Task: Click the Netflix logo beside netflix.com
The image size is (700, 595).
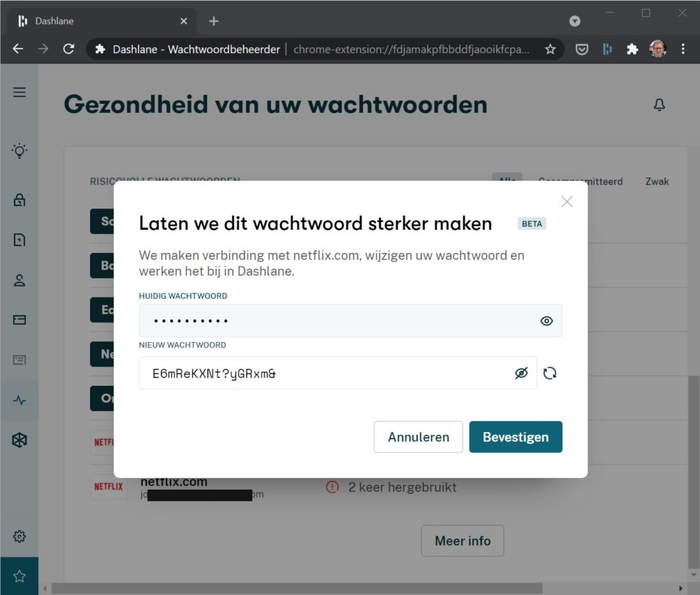Action: (109, 486)
